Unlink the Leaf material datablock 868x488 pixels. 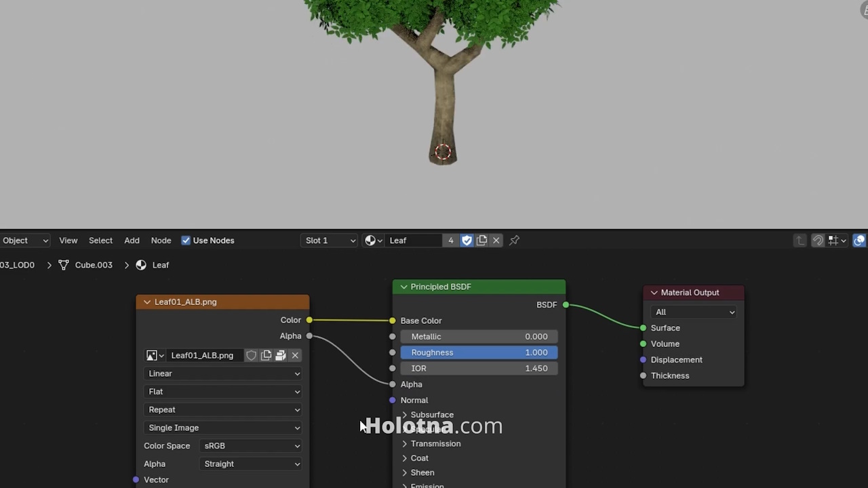(x=496, y=240)
